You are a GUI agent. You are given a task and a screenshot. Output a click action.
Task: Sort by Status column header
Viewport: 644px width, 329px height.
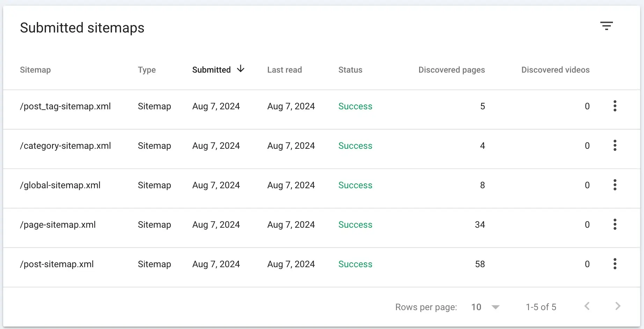(x=350, y=70)
